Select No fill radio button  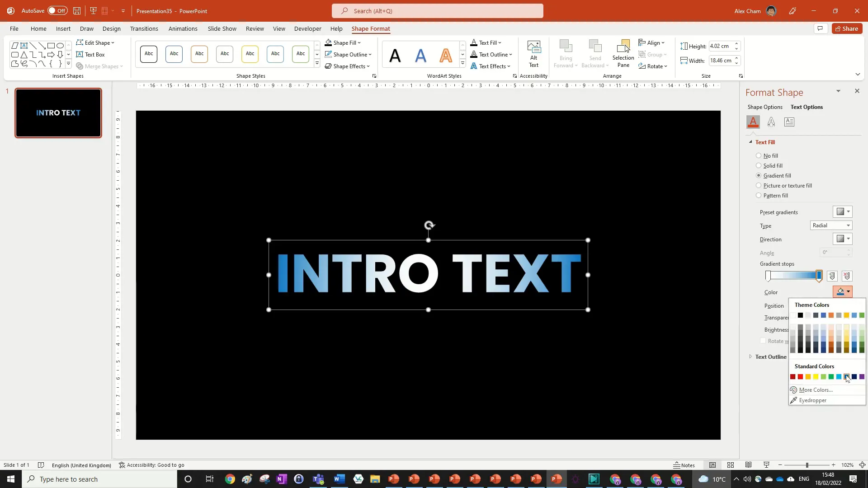point(759,156)
